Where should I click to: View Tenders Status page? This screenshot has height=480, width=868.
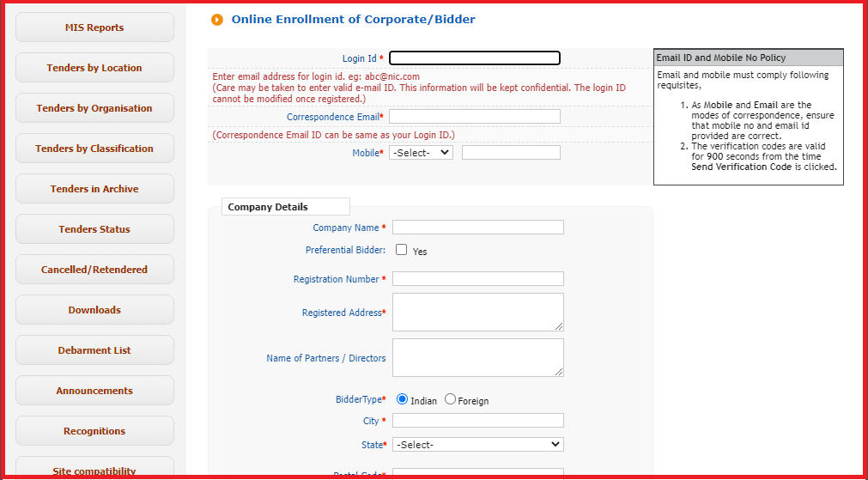click(94, 229)
